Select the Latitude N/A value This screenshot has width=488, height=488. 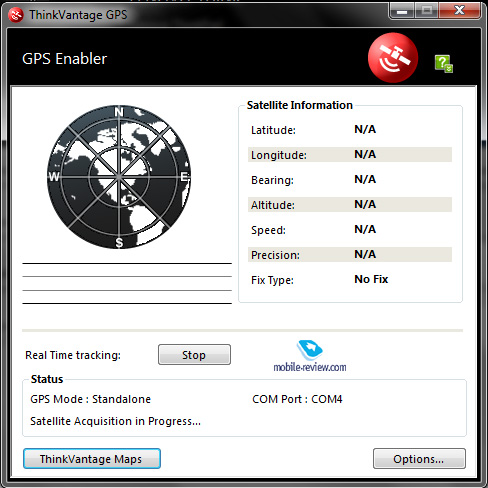[x=365, y=129]
